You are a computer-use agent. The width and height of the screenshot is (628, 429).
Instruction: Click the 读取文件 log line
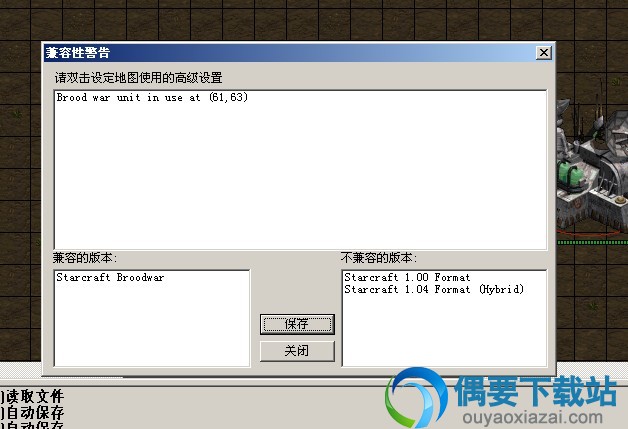click(x=32, y=396)
